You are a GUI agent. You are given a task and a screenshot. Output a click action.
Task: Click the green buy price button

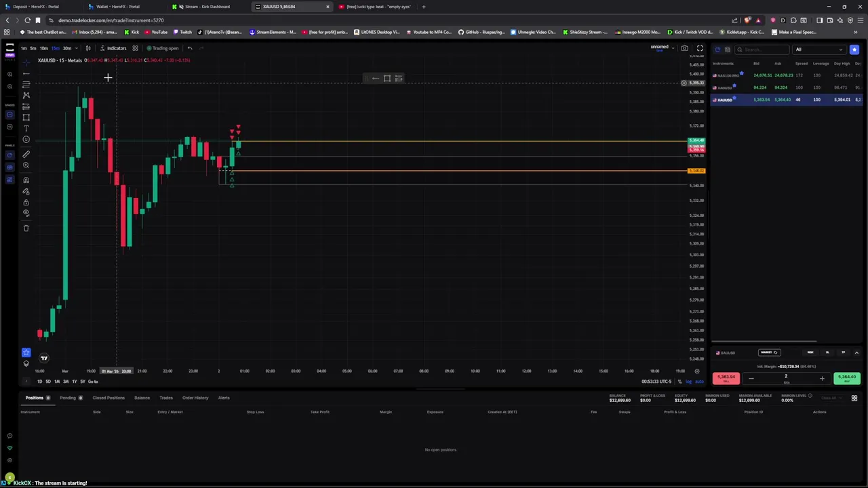847,378
